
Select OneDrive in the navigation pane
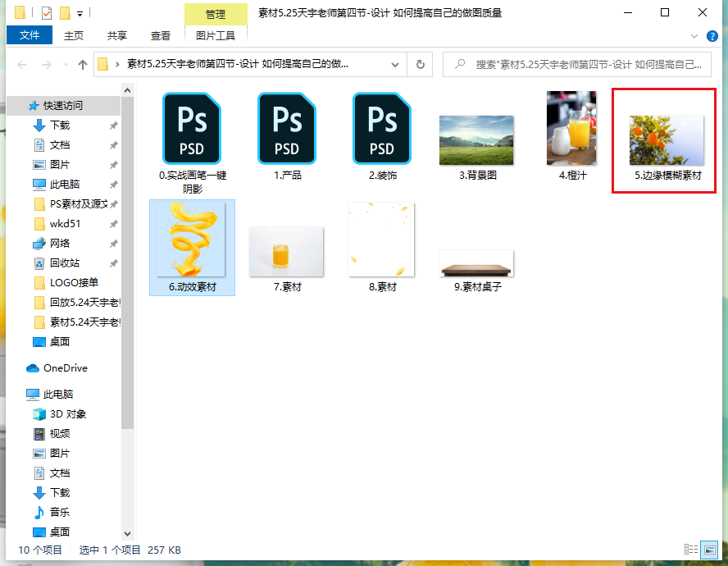coord(64,368)
